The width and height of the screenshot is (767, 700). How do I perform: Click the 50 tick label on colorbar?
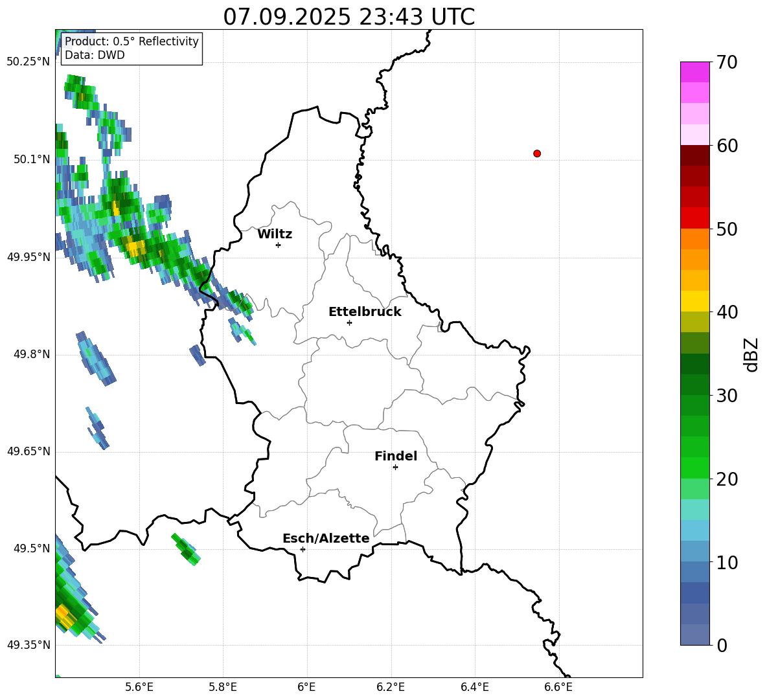click(727, 229)
